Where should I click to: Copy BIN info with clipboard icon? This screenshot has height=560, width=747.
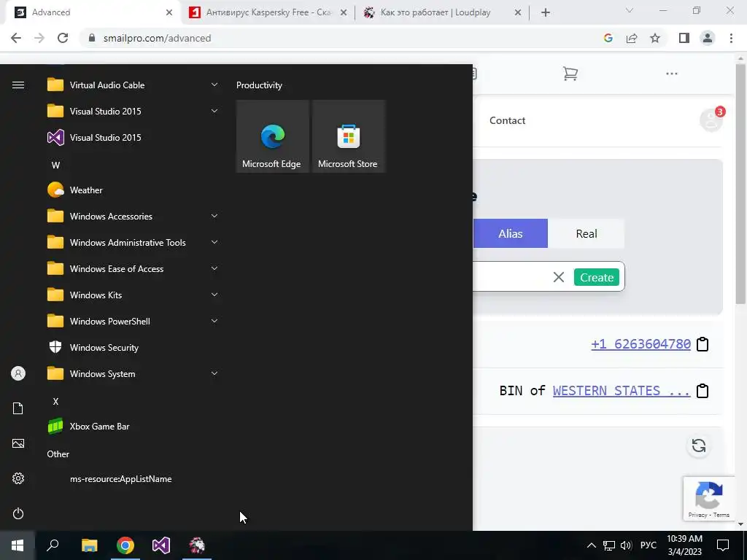point(703,391)
